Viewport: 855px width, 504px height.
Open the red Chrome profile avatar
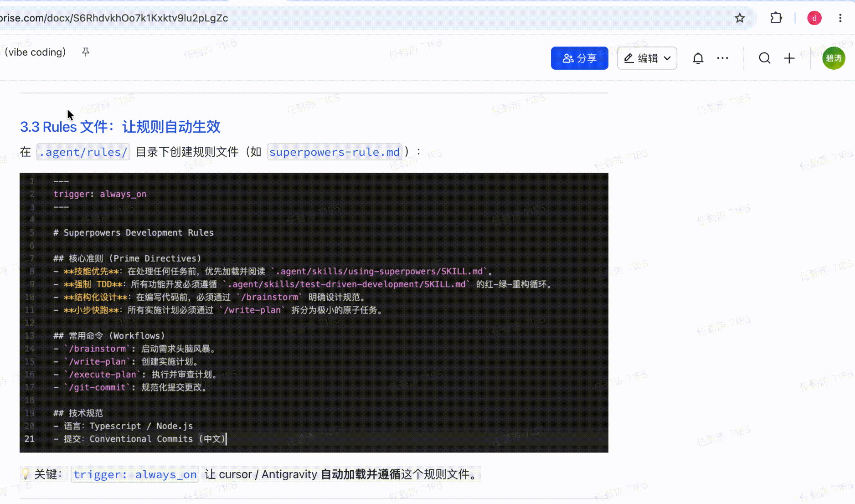[x=814, y=18]
